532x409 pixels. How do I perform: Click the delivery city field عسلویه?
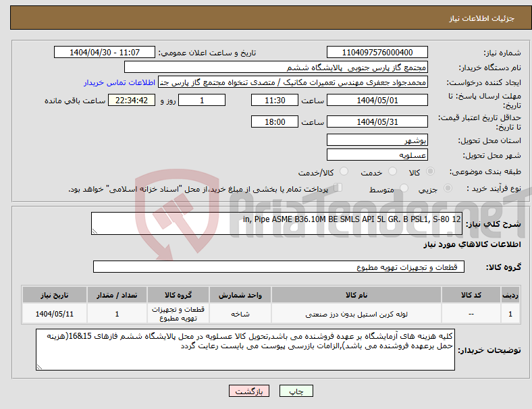pos(377,155)
